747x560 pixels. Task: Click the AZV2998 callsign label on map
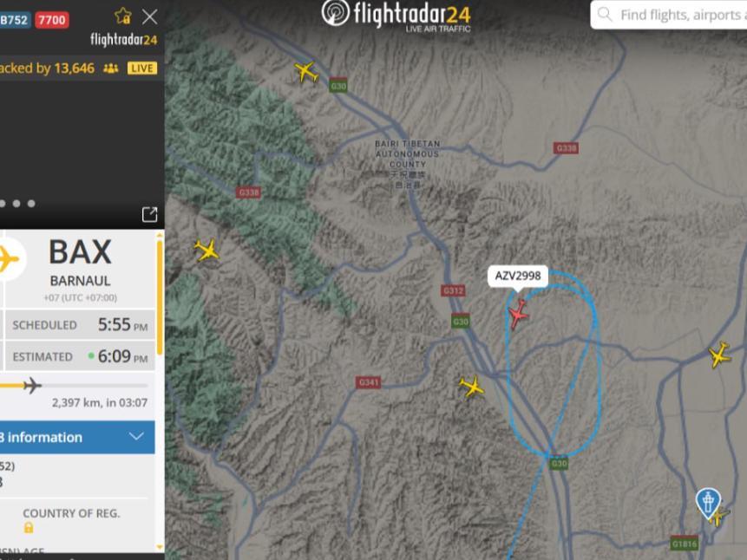click(x=518, y=277)
